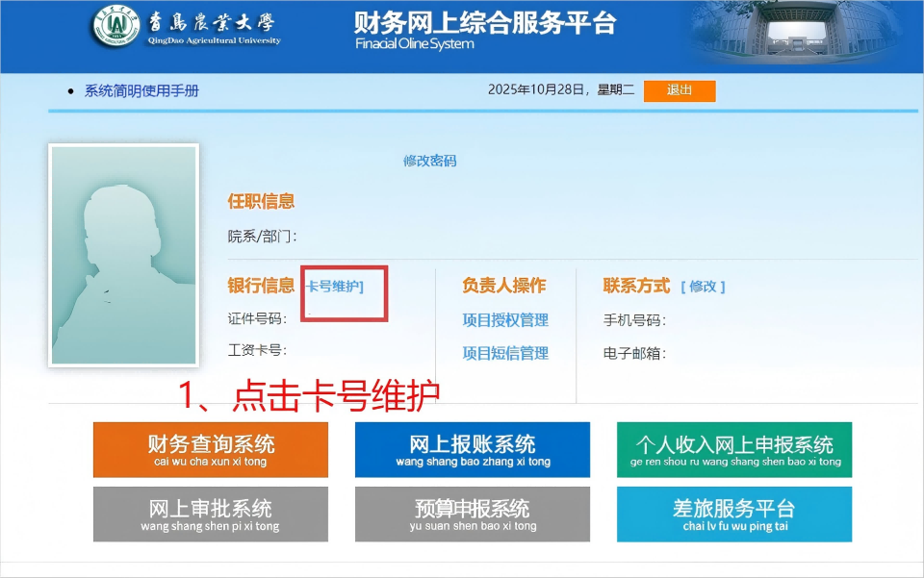This screenshot has height=578, width=924.
Task: Click the 任职信息 section heading
Action: tap(261, 201)
